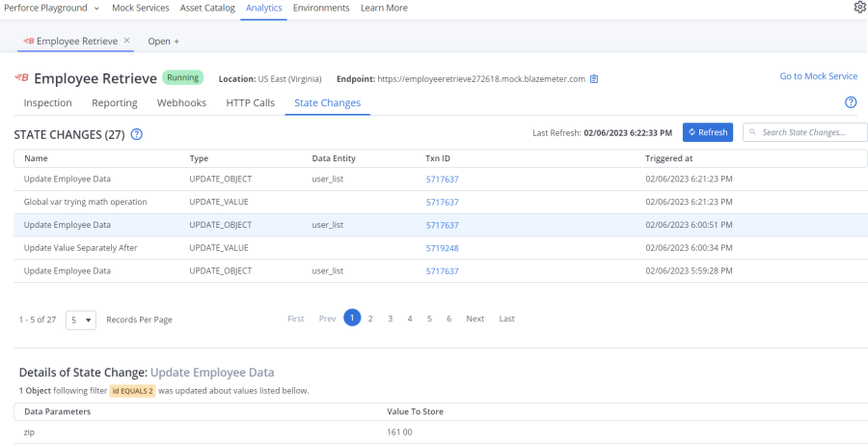This screenshot has width=868, height=447.
Task: Click current page 1 button
Action: 352,318
